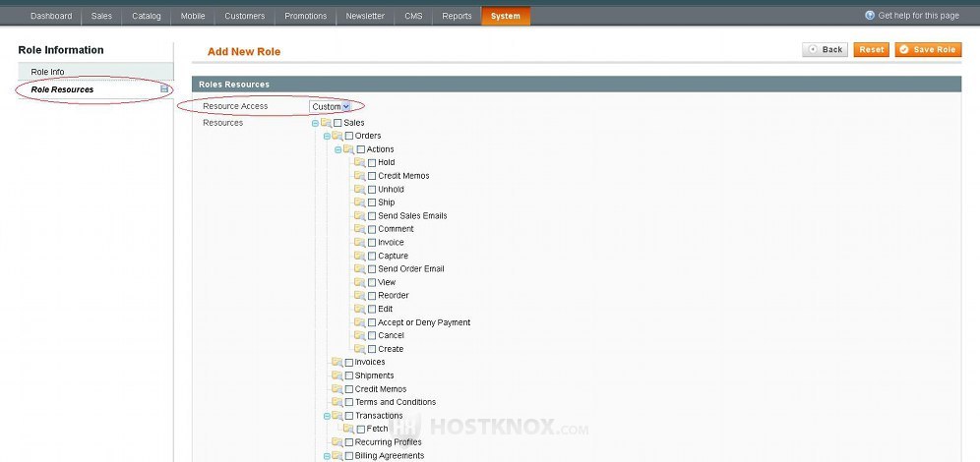
Task: Click the folder icon beside Invoice
Action: [360, 242]
